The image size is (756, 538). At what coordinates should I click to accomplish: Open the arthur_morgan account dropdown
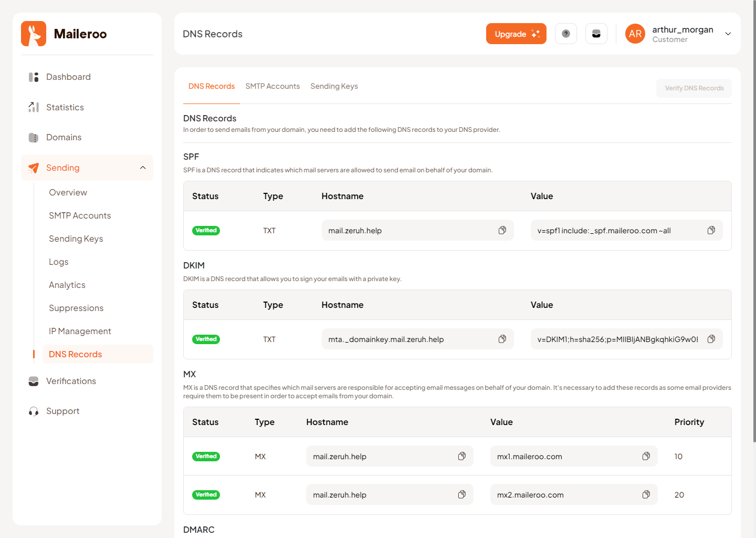coord(728,34)
